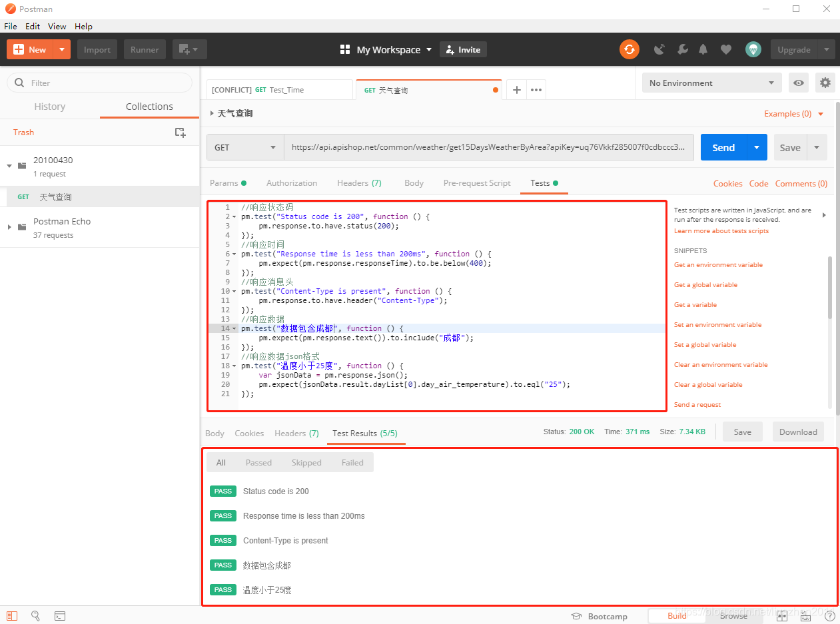Open the Params request tab
Viewport: 840px width, 624px height.
(x=228, y=183)
